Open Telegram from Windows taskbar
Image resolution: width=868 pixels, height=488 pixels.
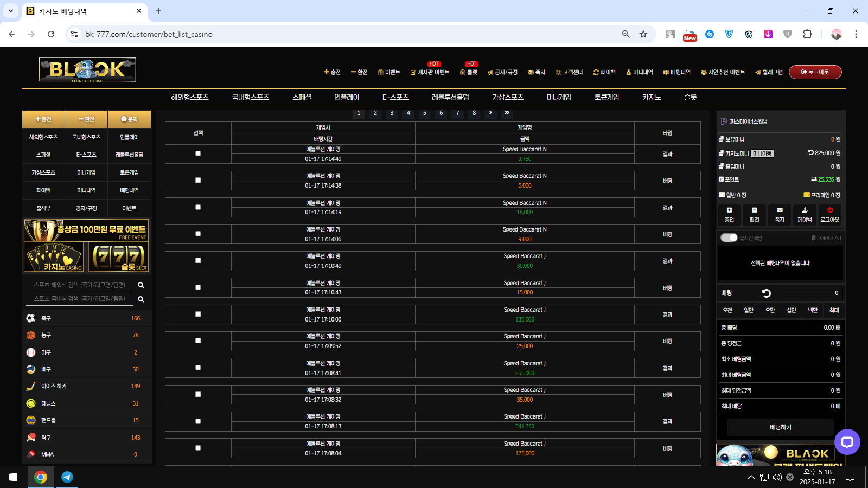pos(67,477)
